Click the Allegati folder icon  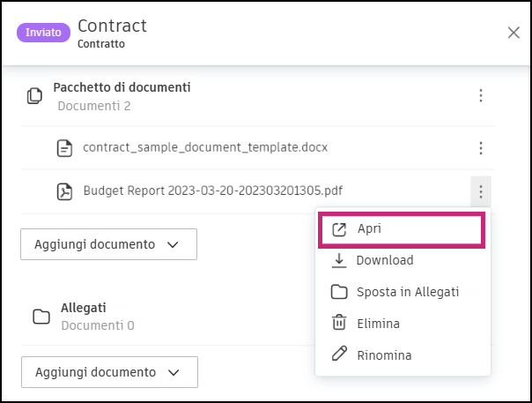point(41,316)
